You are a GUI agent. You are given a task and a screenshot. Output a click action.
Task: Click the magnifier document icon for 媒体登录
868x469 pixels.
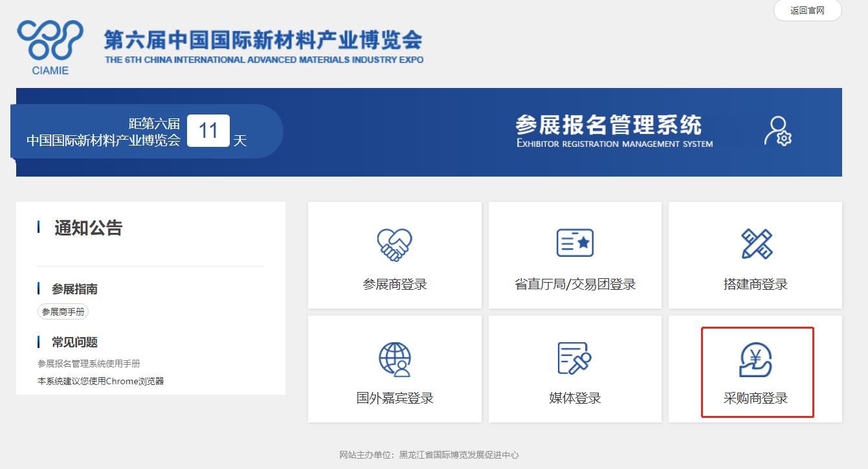(575, 358)
